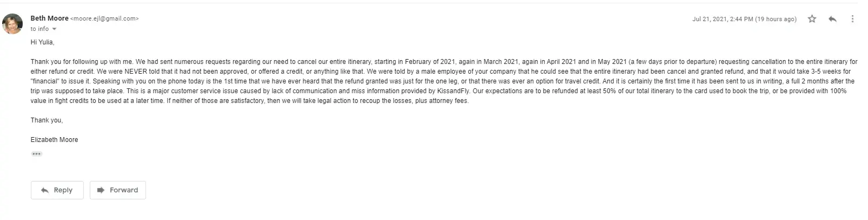868x220 pixels.
Task: Click the Forward button below the message
Action: pos(117,190)
